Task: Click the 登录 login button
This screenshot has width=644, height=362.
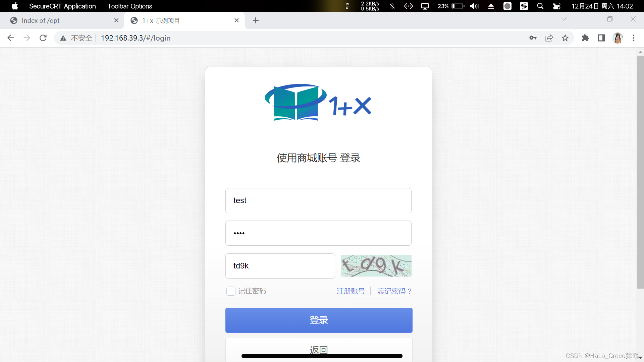Action: pyautogui.click(x=319, y=320)
